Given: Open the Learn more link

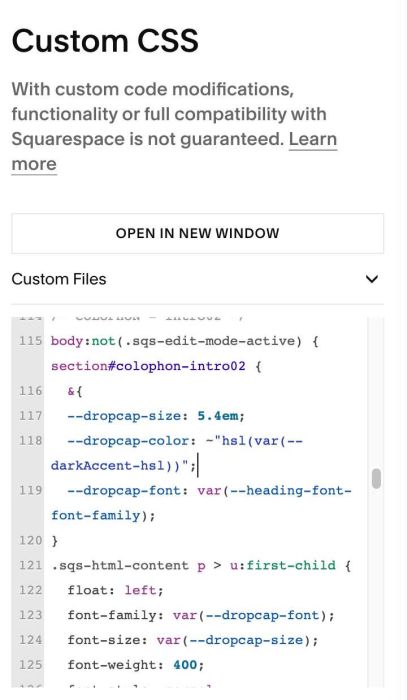Looking at the screenshot, I should (x=313, y=139).
